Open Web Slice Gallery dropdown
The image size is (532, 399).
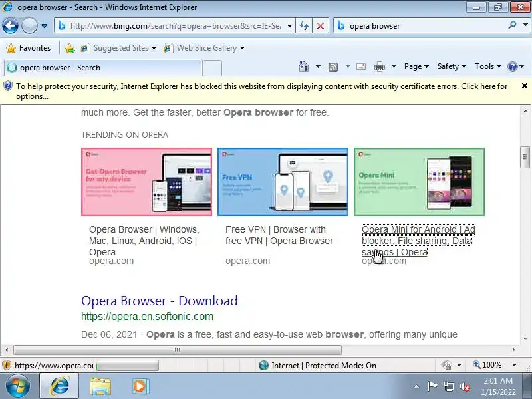(x=204, y=48)
